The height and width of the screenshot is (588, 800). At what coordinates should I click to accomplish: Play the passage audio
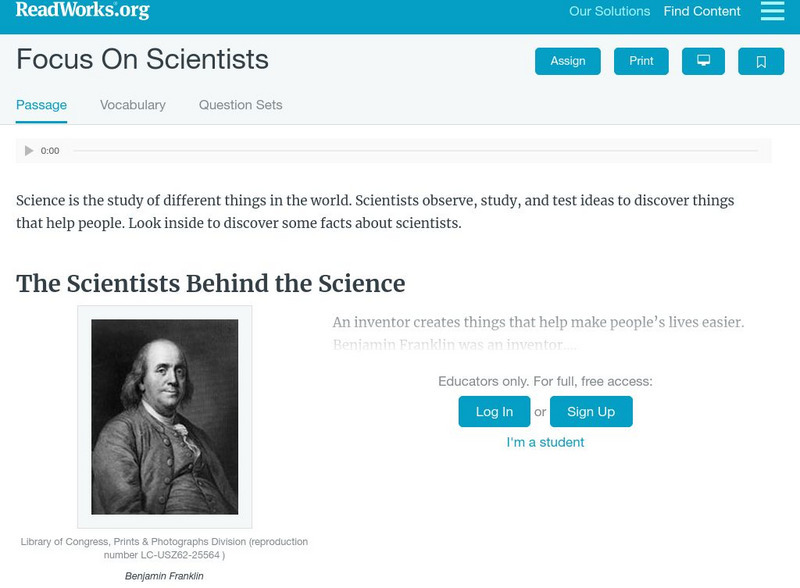(29, 151)
